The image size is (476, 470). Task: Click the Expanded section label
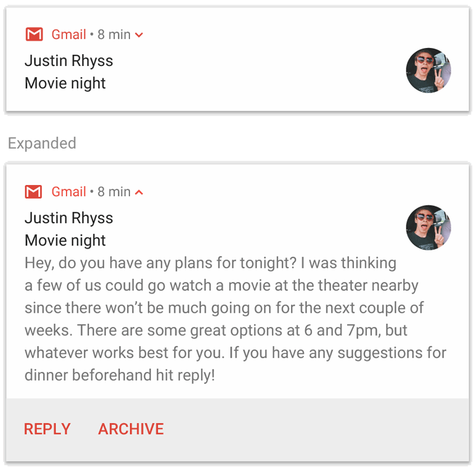click(42, 143)
